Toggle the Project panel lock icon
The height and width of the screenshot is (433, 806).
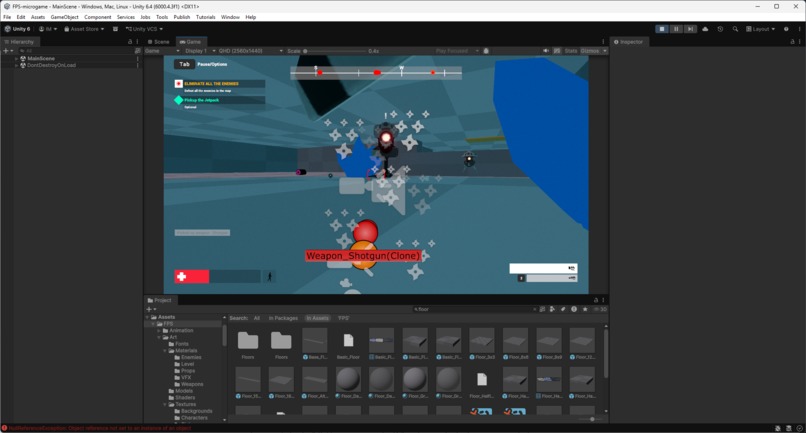pyautogui.click(x=596, y=300)
